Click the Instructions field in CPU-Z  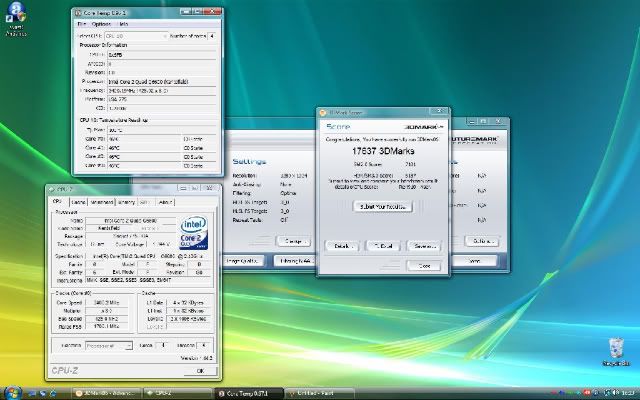(149, 281)
